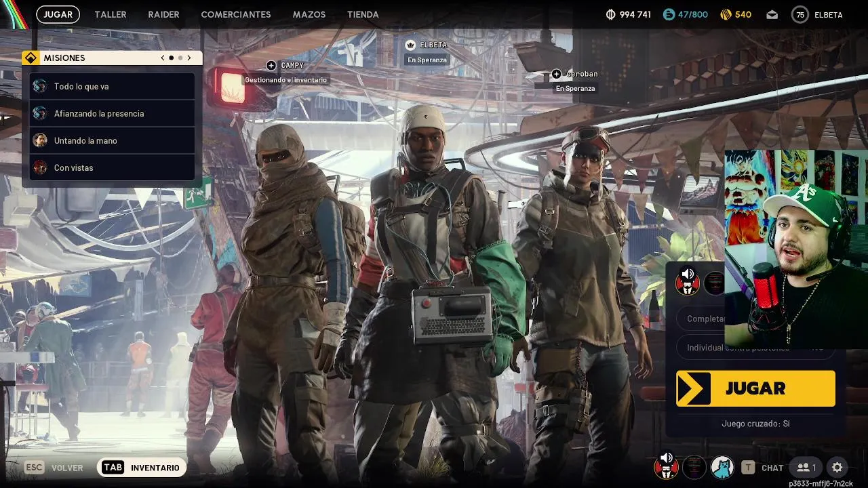The width and height of the screenshot is (868, 488).
Task: Select the ELBETA nameplate above the center character
Action: point(433,45)
